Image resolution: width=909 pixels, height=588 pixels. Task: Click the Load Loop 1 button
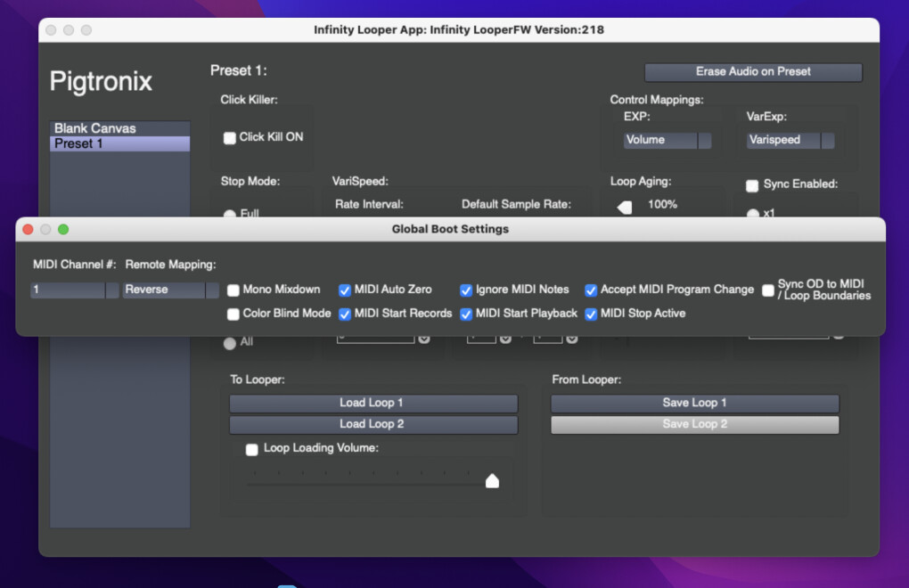coord(373,404)
